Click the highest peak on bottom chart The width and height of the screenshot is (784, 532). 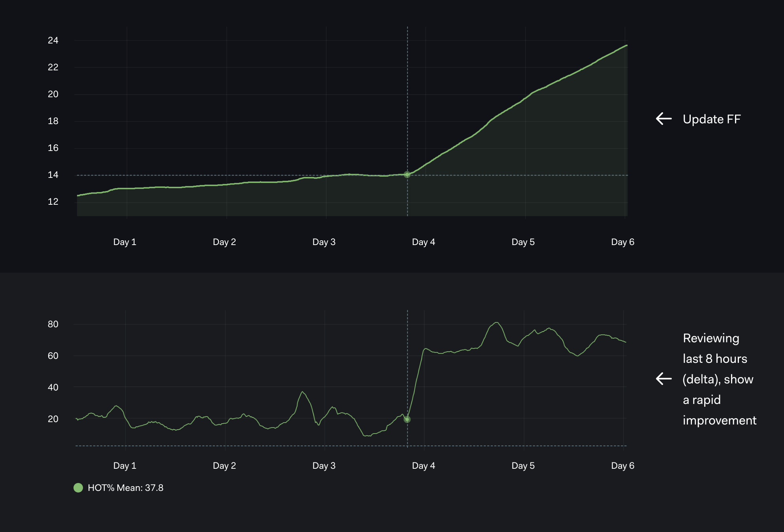497,323
